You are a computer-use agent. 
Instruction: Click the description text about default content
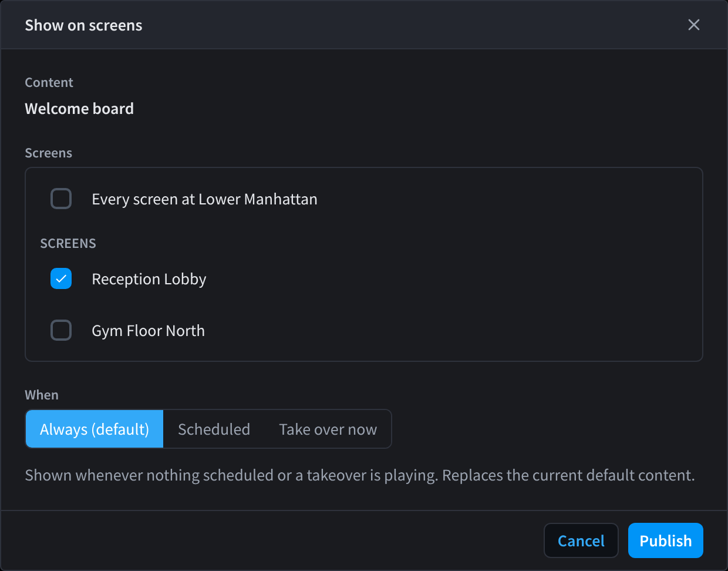tap(360, 475)
